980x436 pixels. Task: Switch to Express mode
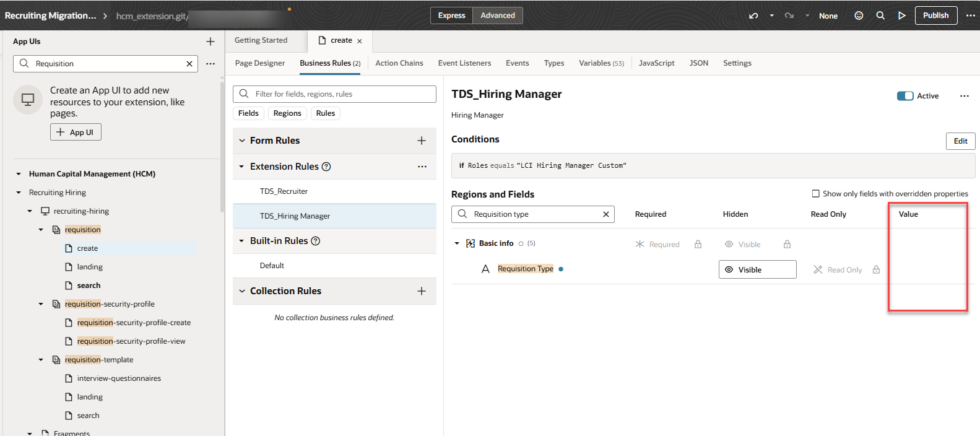(x=451, y=15)
